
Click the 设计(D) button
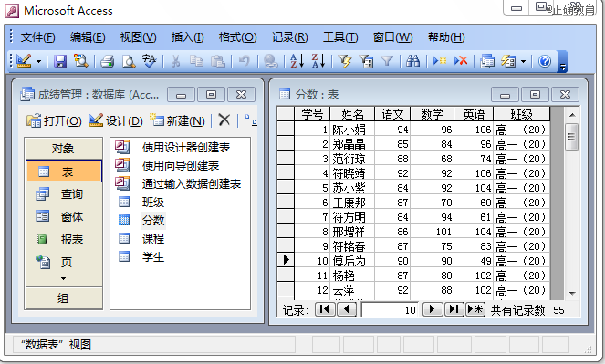[115, 121]
